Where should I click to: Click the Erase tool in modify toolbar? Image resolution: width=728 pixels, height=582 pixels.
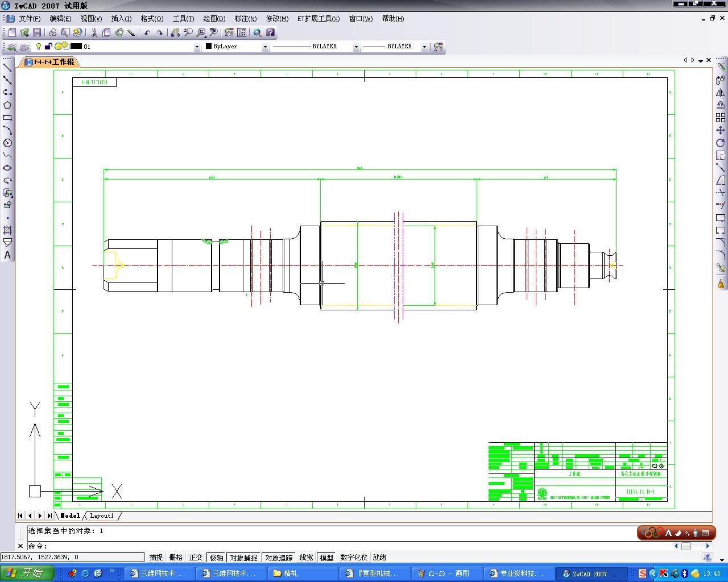coord(721,68)
